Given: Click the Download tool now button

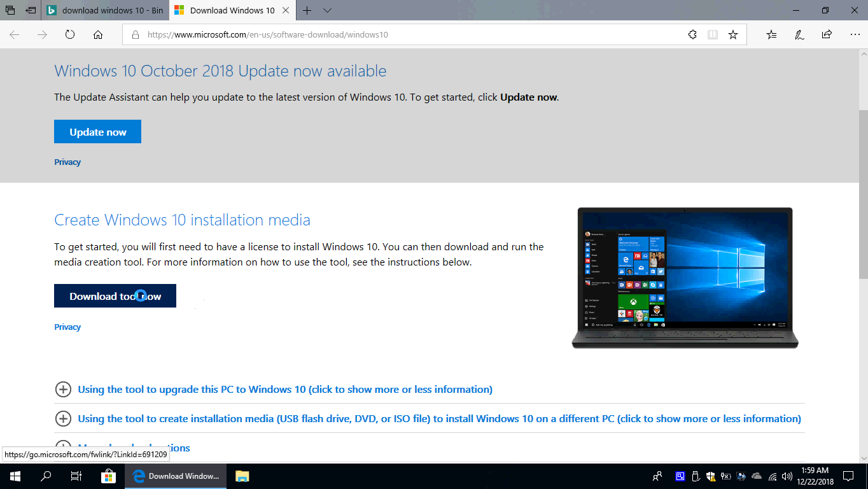Looking at the screenshot, I should (x=115, y=296).
